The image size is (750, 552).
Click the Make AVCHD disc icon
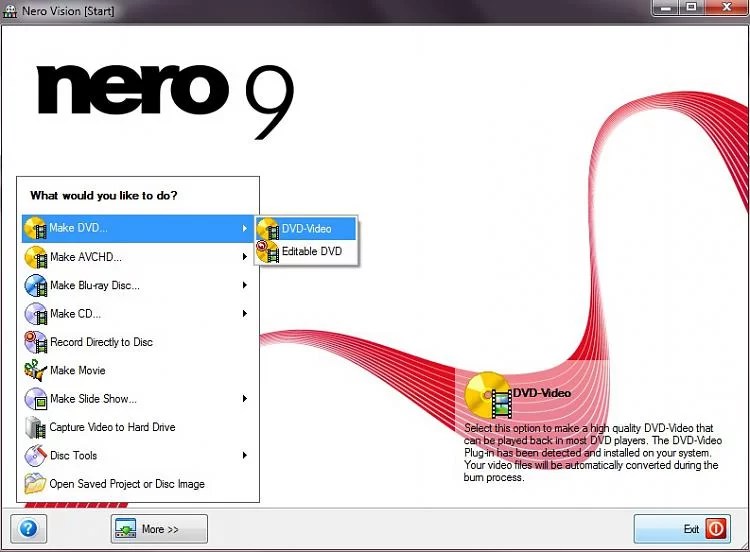point(36,257)
